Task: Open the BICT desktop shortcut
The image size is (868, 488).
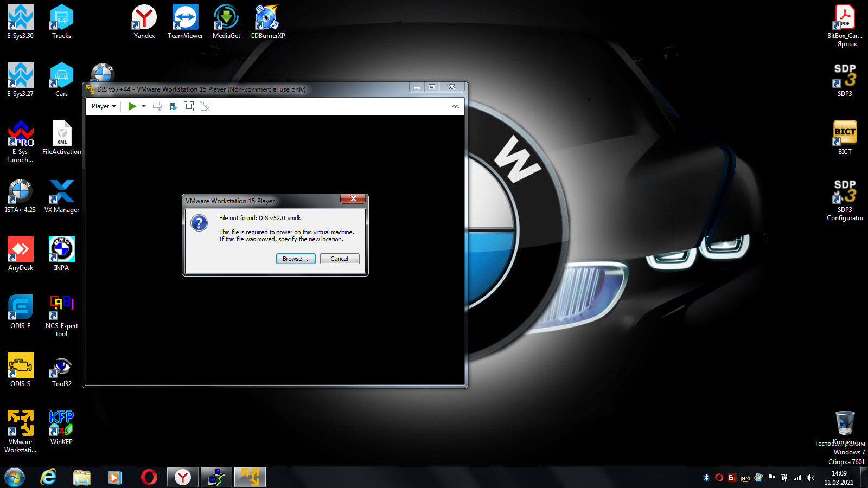Action: coord(845,138)
